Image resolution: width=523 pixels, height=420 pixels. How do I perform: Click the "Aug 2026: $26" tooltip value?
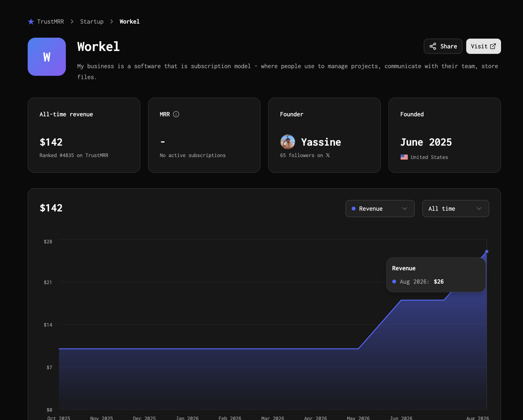click(422, 282)
